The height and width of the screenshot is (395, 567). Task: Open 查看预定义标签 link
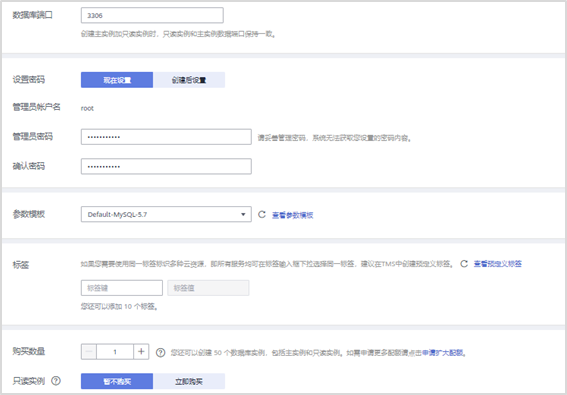click(x=498, y=264)
